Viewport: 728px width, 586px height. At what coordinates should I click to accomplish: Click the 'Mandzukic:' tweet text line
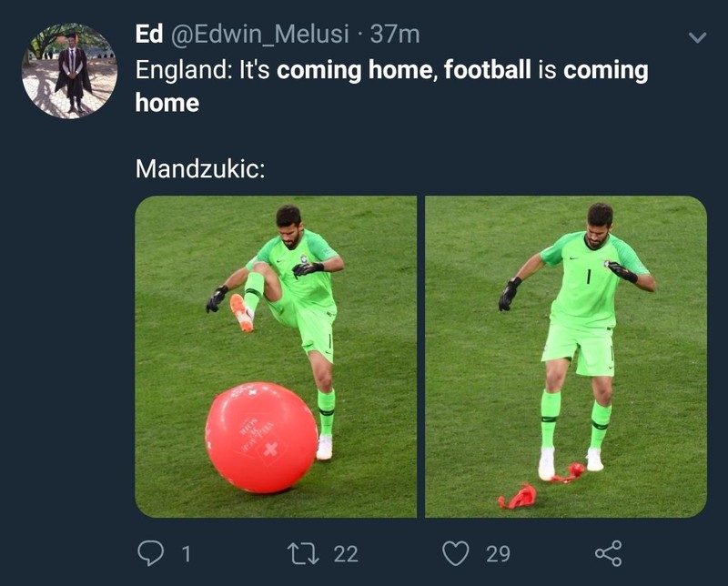200,168
